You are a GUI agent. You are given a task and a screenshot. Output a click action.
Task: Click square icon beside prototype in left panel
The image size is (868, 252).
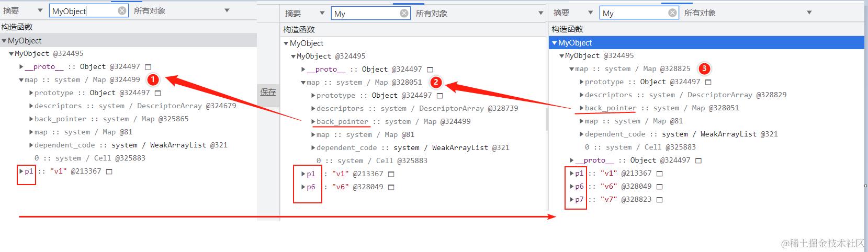tap(158, 93)
